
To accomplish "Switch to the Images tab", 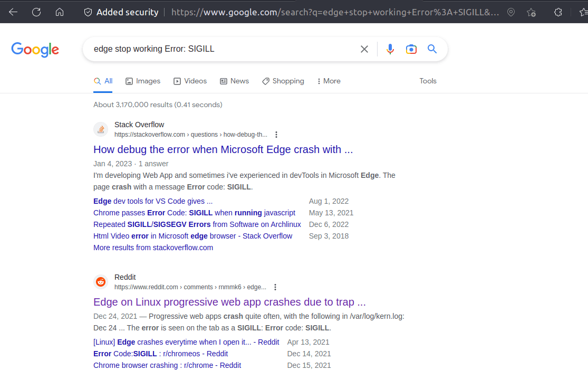I will click(143, 81).
